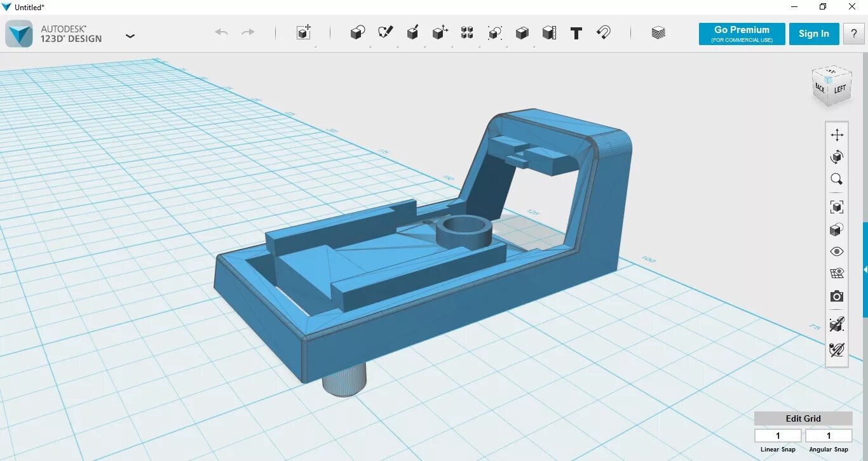Screen dimensions: 868x461
Task: Click the camera screenshot icon
Action: [837, 297]
